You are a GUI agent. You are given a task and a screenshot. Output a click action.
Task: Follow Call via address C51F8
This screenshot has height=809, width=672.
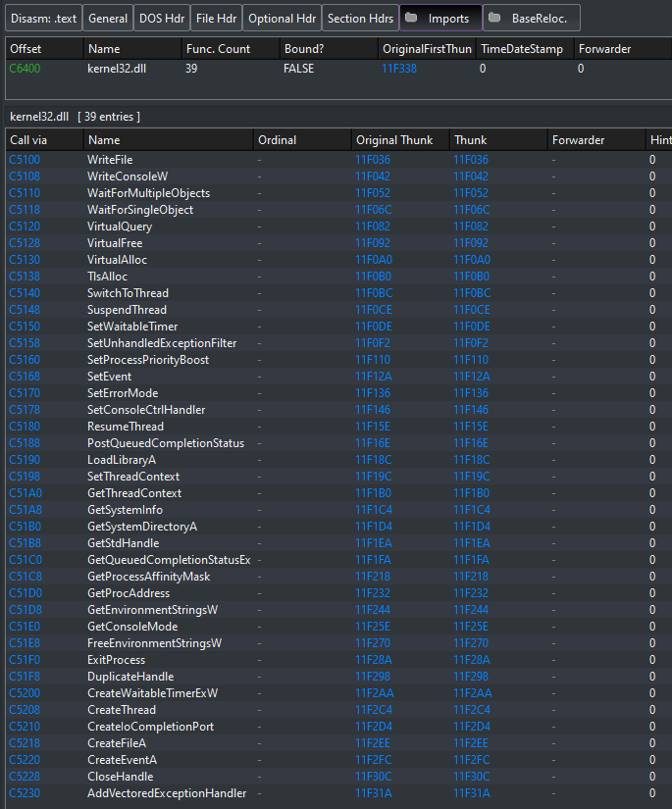[x=25, y=677]
